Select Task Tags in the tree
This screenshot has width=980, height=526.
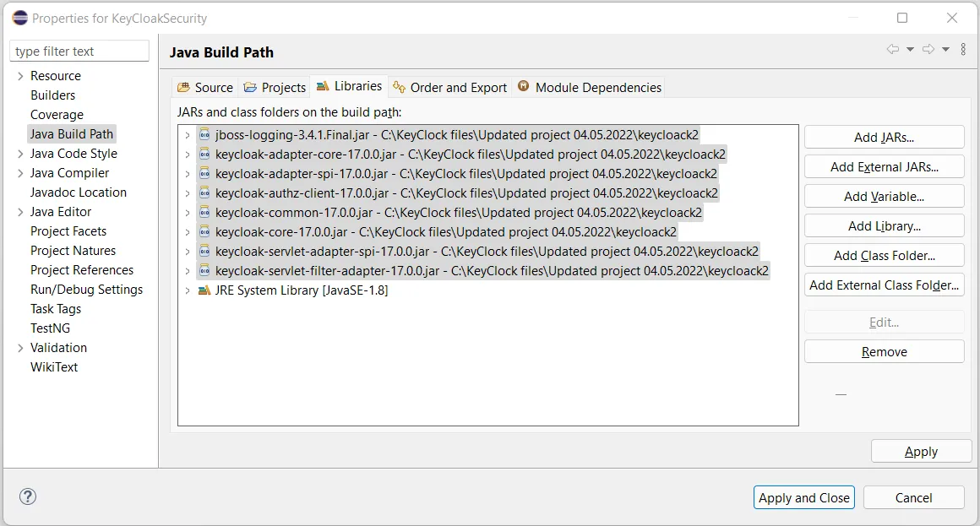pos(56,309)
